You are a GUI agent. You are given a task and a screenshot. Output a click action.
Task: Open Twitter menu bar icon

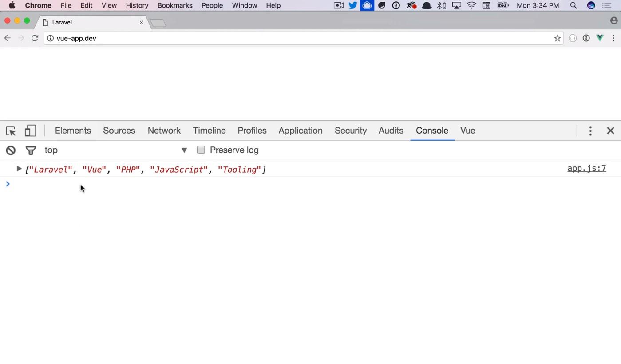(353, 5)
